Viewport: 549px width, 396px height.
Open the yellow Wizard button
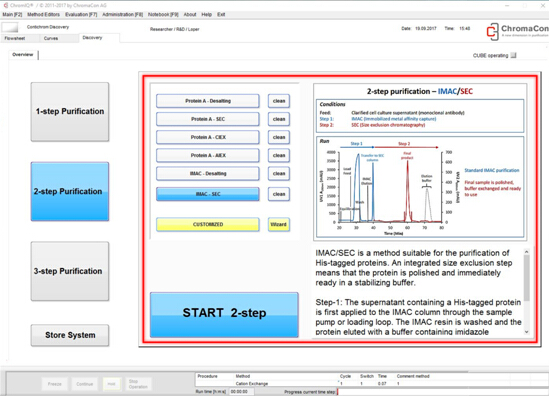pos(279,224)
